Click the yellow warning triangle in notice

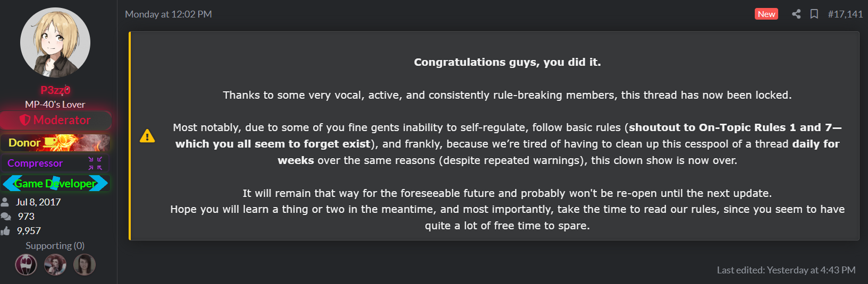(x=147, y=136)
